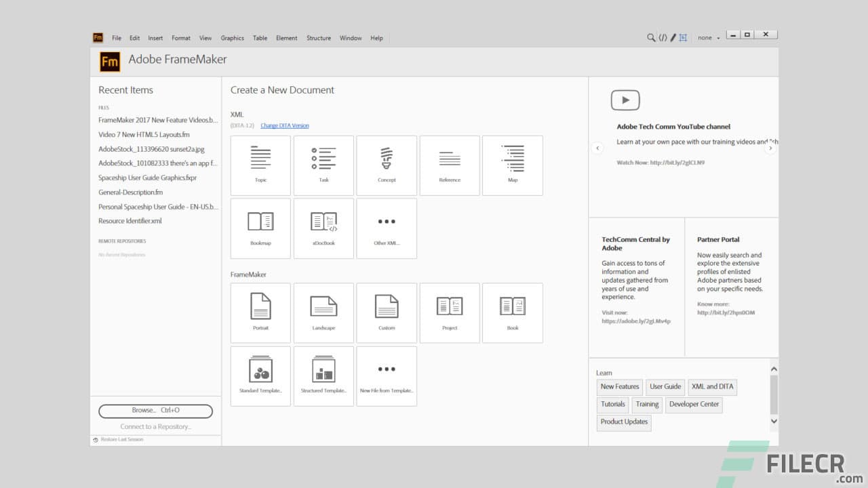Create a new Concept document
868x488 pixels.
tap(387, 165)
